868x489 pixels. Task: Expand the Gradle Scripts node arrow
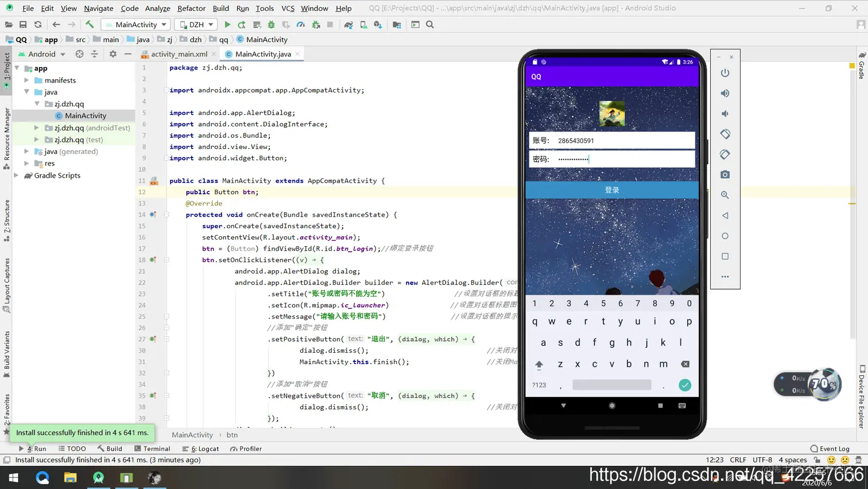coord(17,175)
